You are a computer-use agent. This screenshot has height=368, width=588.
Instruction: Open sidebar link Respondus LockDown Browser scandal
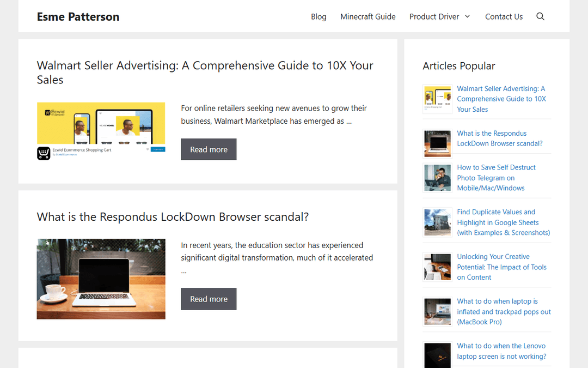pos(499,138)
